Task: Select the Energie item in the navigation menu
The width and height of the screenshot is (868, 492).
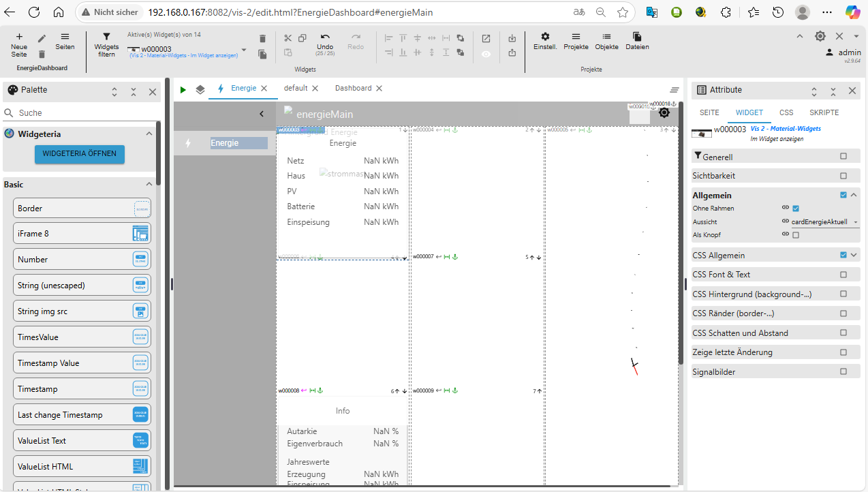Action: [224, 143]
